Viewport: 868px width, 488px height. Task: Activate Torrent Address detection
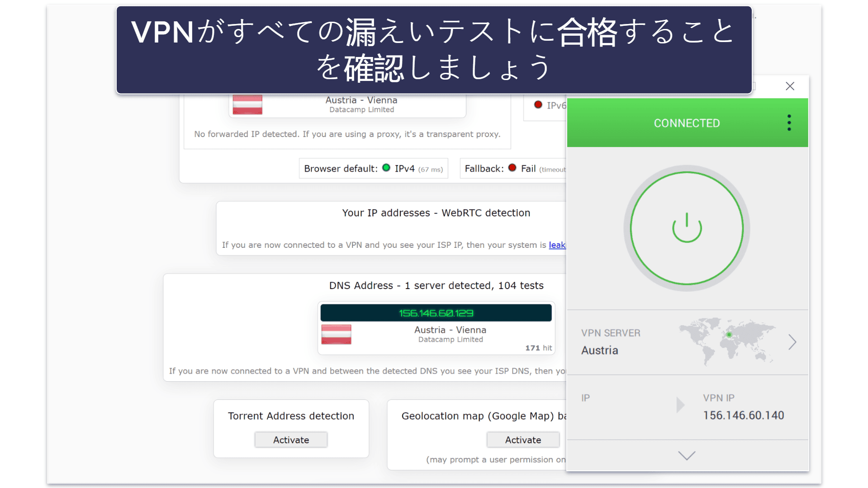pos(291,440)
